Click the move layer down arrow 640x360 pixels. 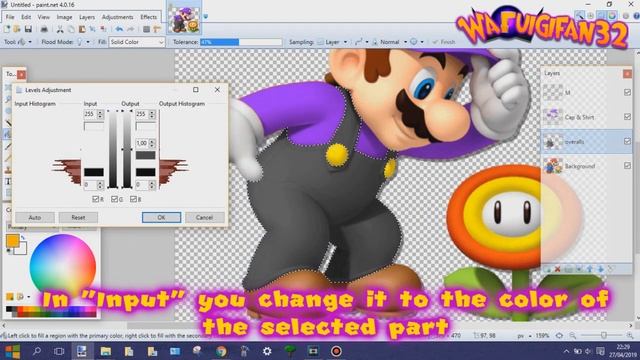point(600,269)
